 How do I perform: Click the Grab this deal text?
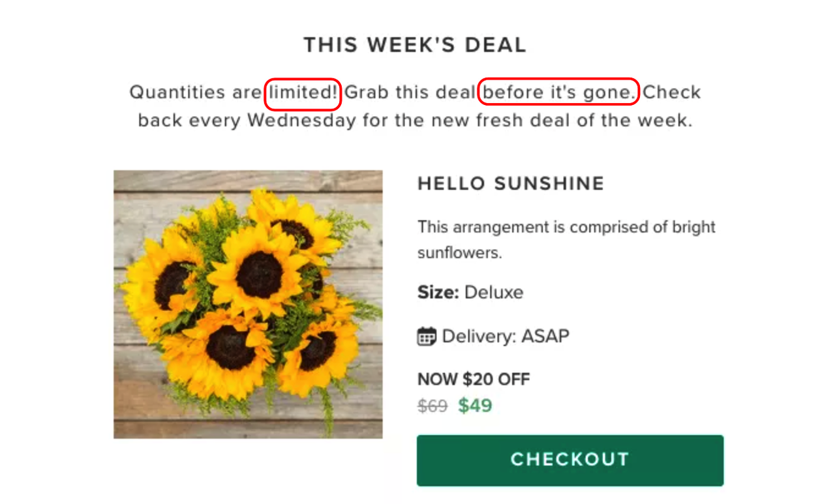click(410, 93)
